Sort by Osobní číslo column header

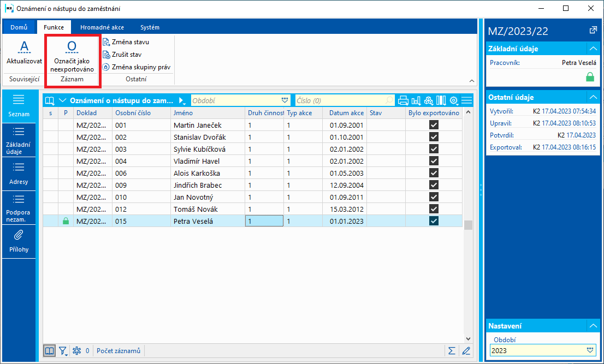tap(141, 113)
